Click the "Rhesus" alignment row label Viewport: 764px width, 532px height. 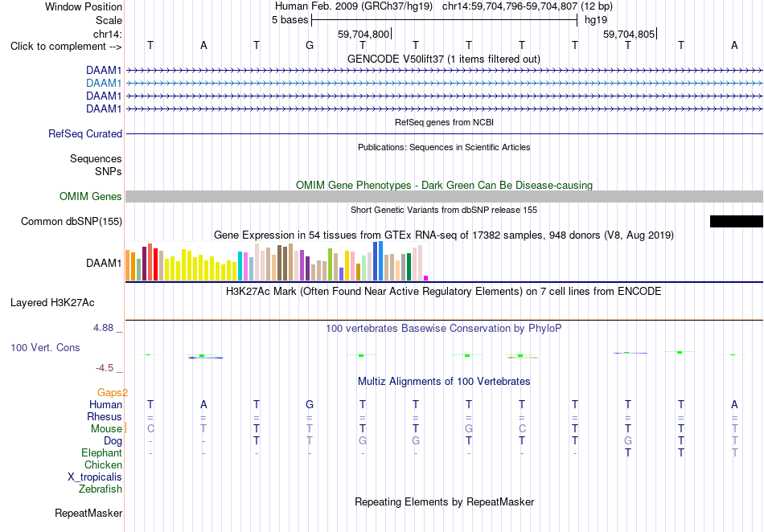(x=105, y=416)
